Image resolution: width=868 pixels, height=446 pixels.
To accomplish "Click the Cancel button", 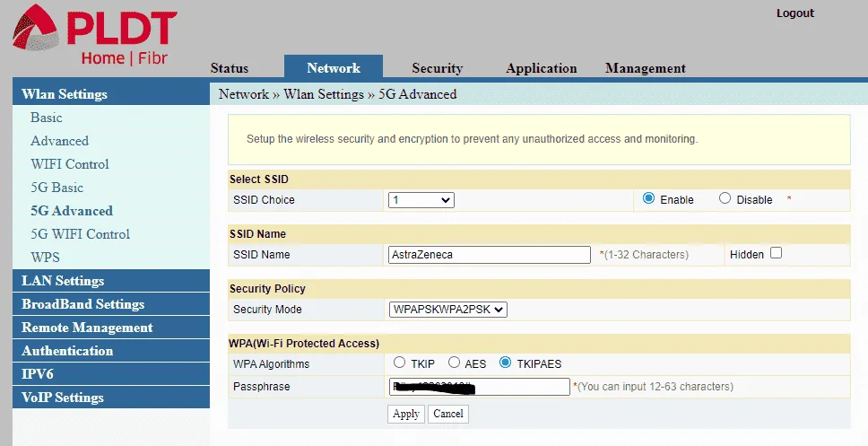I will [x=447, y=414].
